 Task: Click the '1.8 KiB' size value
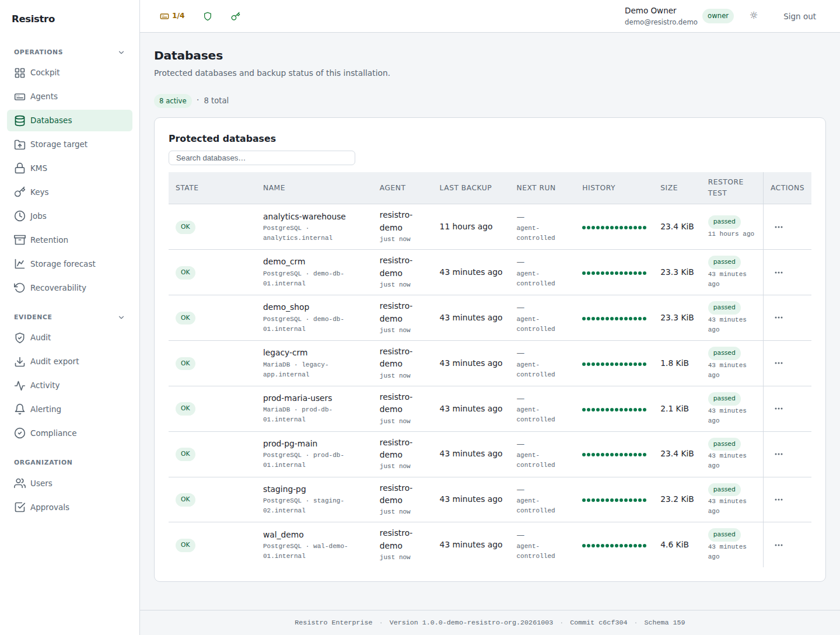tap(674, 364)
